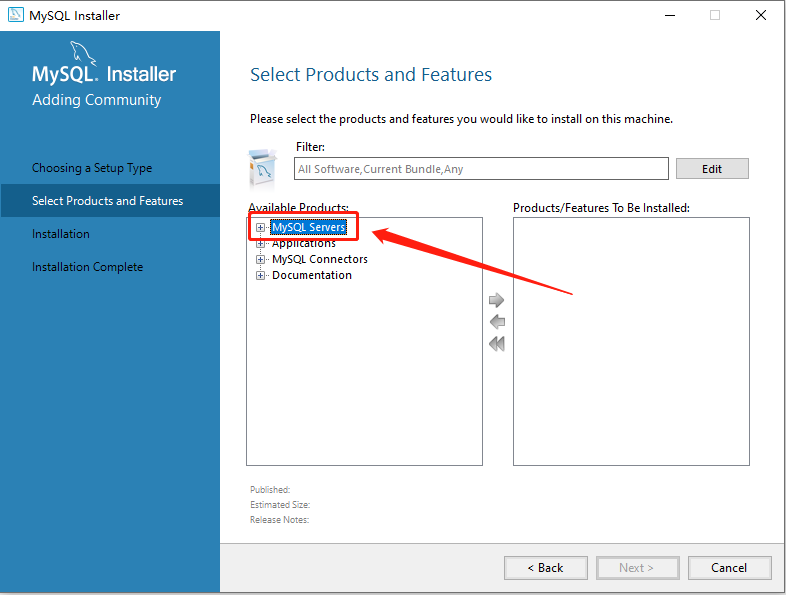
Task: Click the MySQL Installer title bar icon
Action: pos(16,15)
